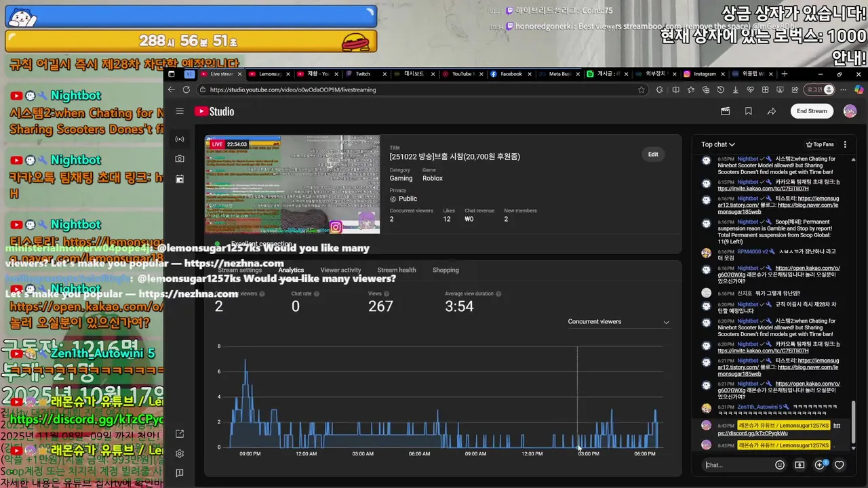Click the Public privacy label
This screenshot has width=868, height=488.
pyautogui.click(x=408, y=199)
